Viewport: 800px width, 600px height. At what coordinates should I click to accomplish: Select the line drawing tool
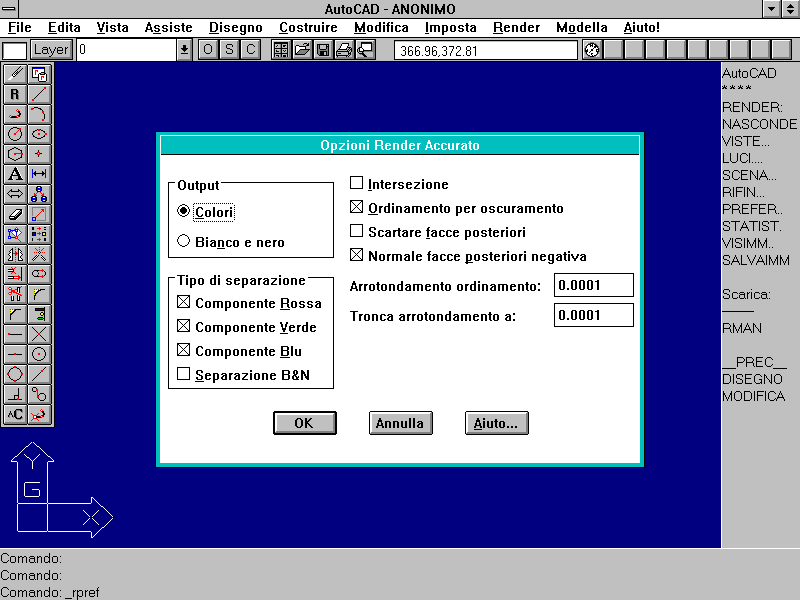click(39, 94)
